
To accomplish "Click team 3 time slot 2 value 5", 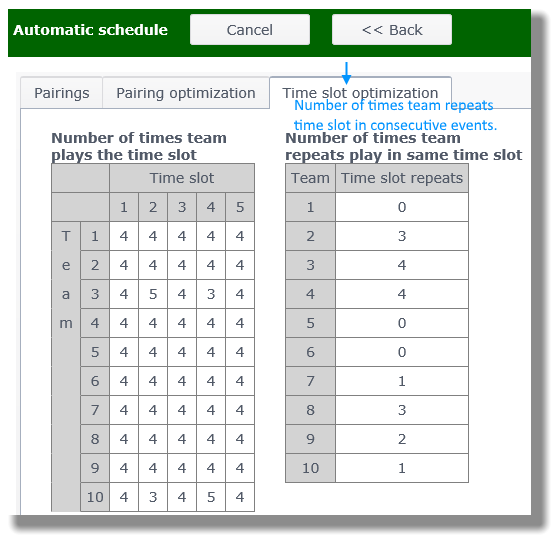I will click(x=153, y=294).
